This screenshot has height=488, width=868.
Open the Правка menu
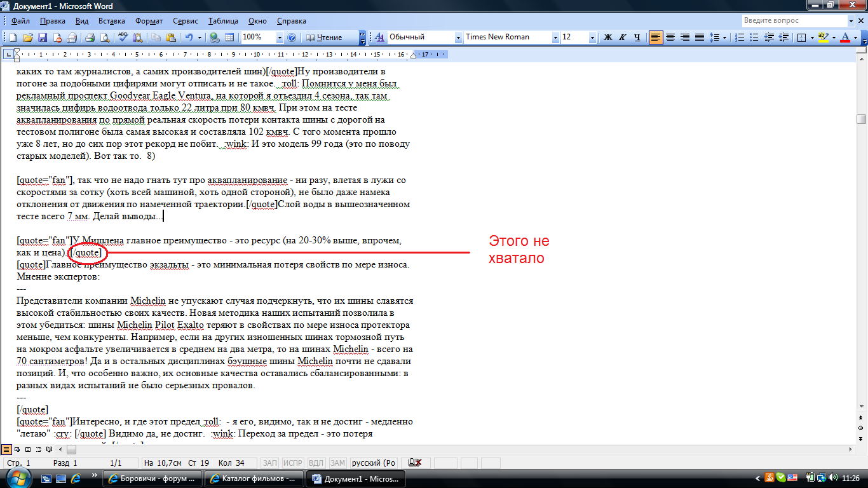[x=52, y=21]
